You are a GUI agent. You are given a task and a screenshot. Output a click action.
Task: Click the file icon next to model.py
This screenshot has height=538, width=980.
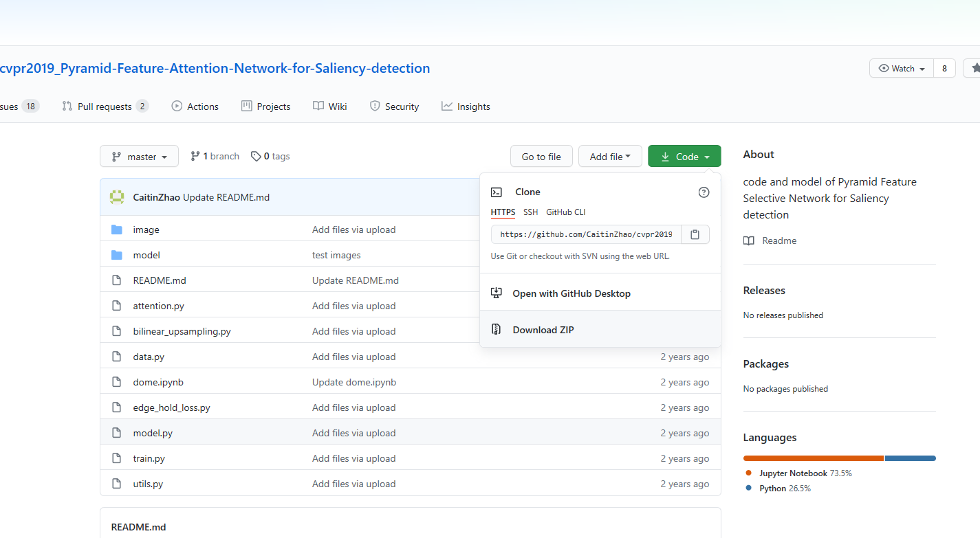[117, 433]
